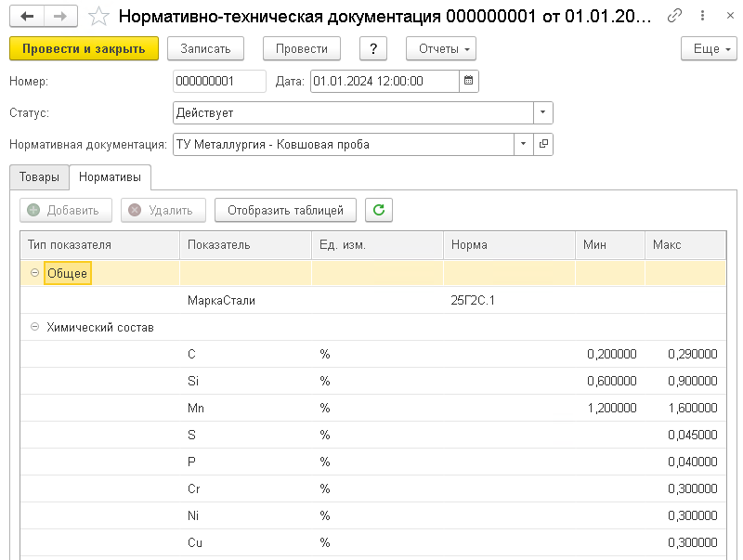Switch to the Товары tab
Screen dimensions: 743x560
coord(38,176)
